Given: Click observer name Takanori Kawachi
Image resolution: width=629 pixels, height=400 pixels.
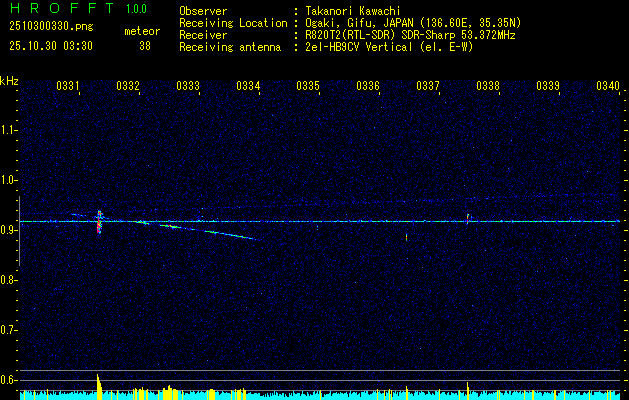Looking at the screenshot, I should point(353,11).
